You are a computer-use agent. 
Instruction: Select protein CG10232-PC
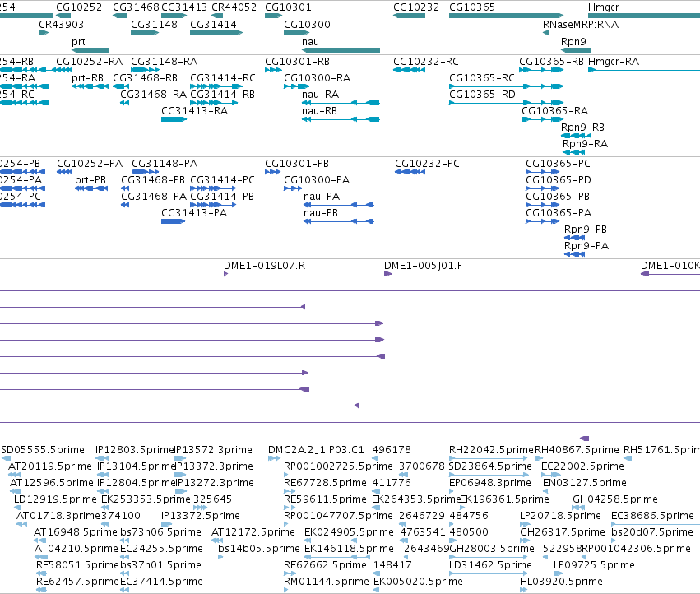427,164
